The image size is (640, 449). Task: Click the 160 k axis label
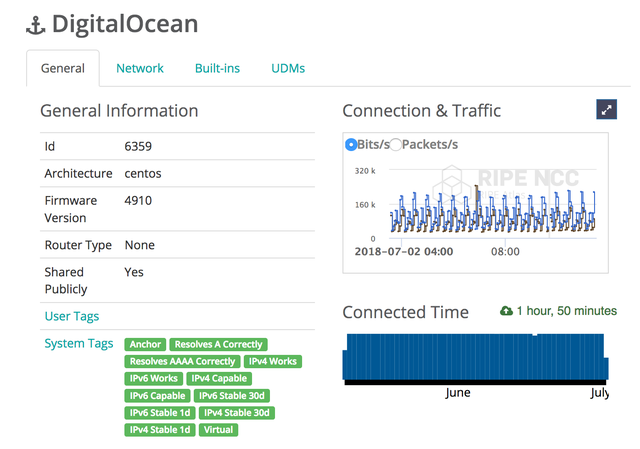click(x=365, y=205)
